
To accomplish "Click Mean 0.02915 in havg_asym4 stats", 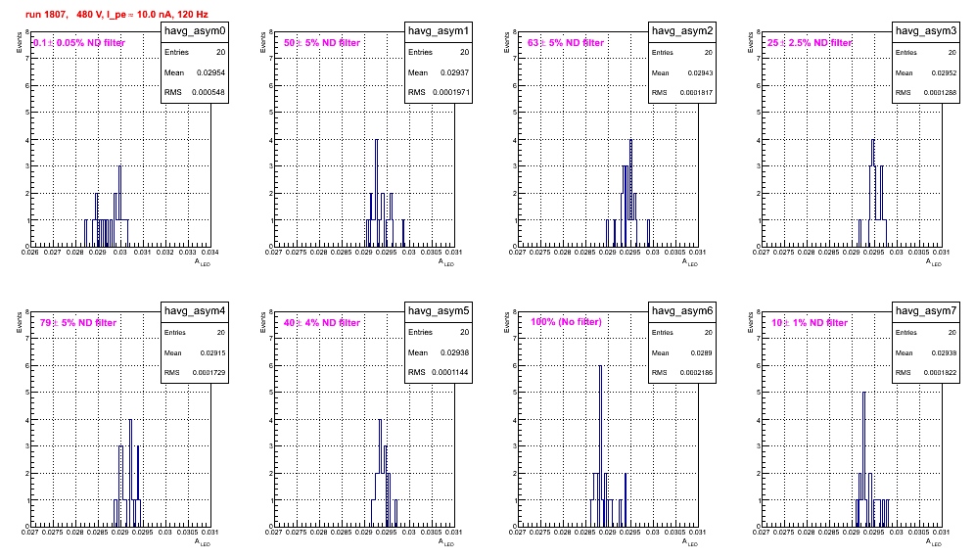I will coord(195,352).
